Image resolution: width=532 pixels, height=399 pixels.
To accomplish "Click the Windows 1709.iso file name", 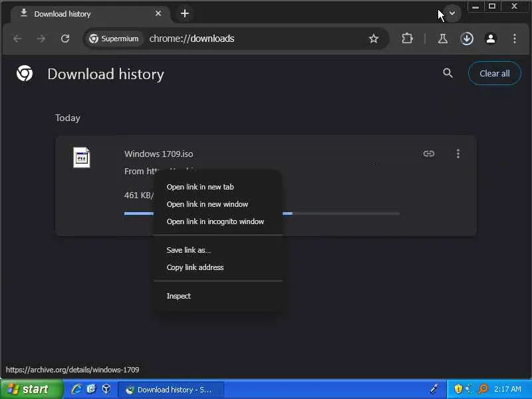I will pyautogui.click(x=159, y=154).
